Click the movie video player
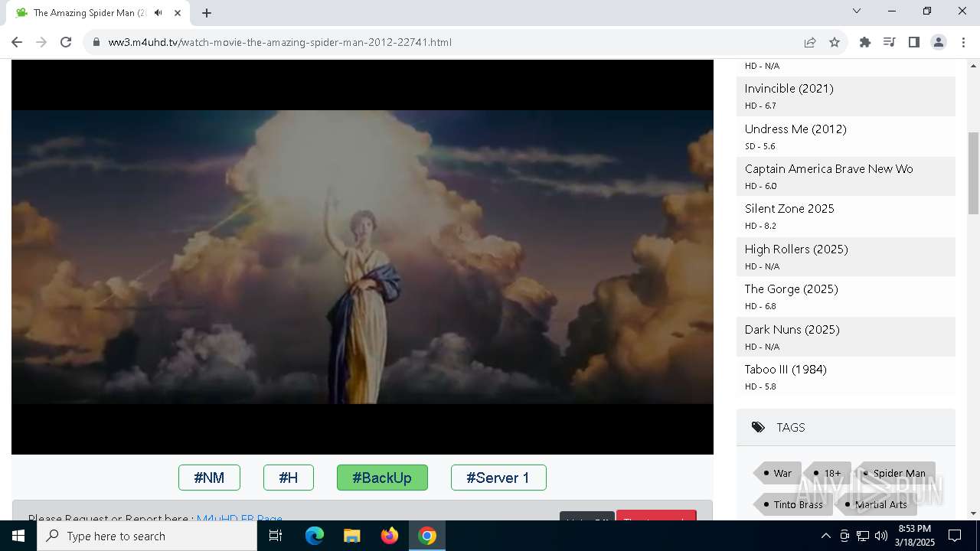The width and height of the screenshot is (980, 551). click(362, 257)
